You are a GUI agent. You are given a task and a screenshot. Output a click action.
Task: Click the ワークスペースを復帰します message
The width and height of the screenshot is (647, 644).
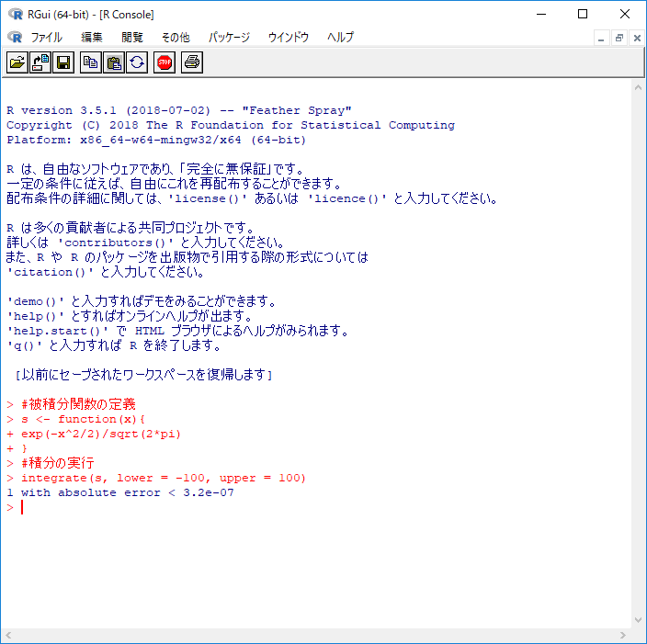pyautogui.click(x=143, y=375)
